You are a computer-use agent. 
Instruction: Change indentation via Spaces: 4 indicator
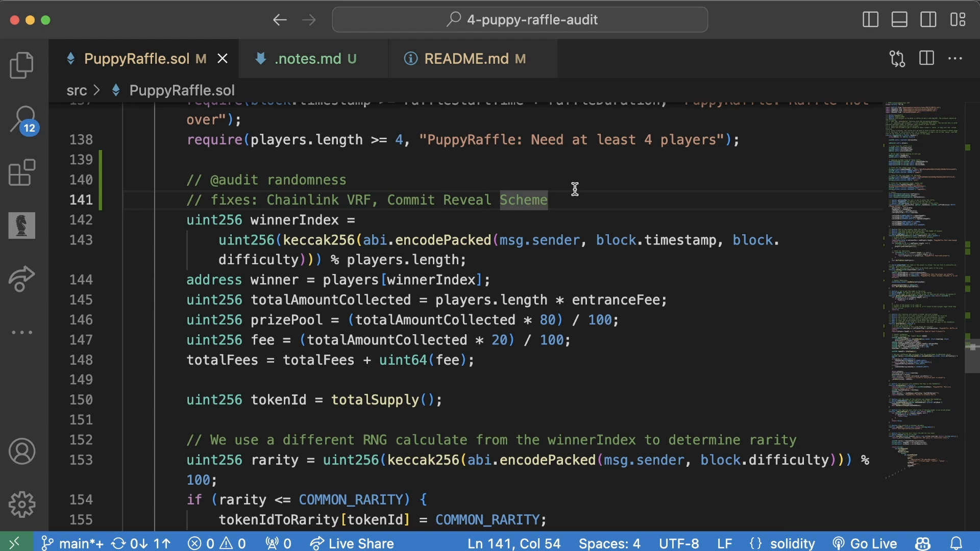click(x=609, y=543)
